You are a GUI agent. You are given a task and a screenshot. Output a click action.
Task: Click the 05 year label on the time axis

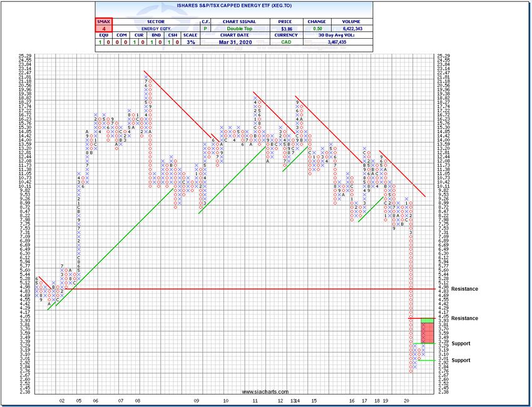coord(79,401)
